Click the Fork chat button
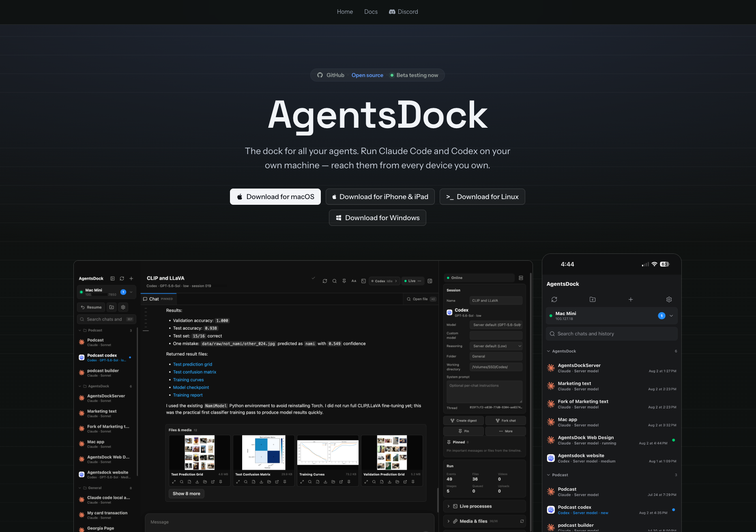The height and width of the screenshot is (532, 756). (506, 421)
